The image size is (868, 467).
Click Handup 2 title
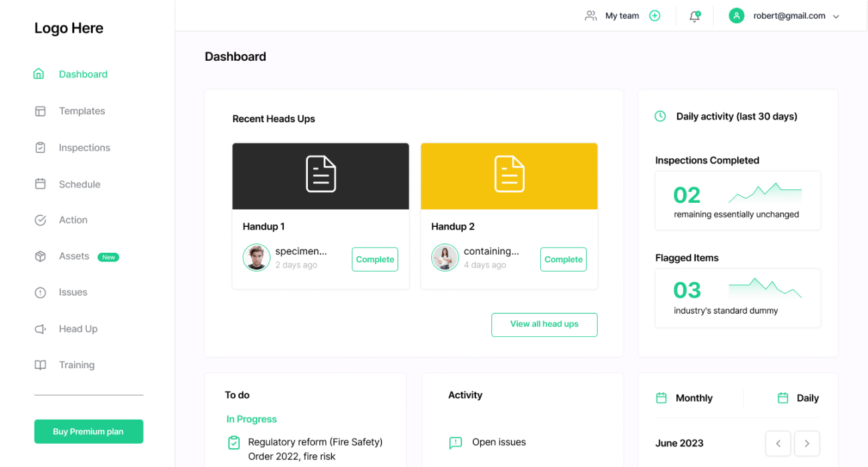453,226
